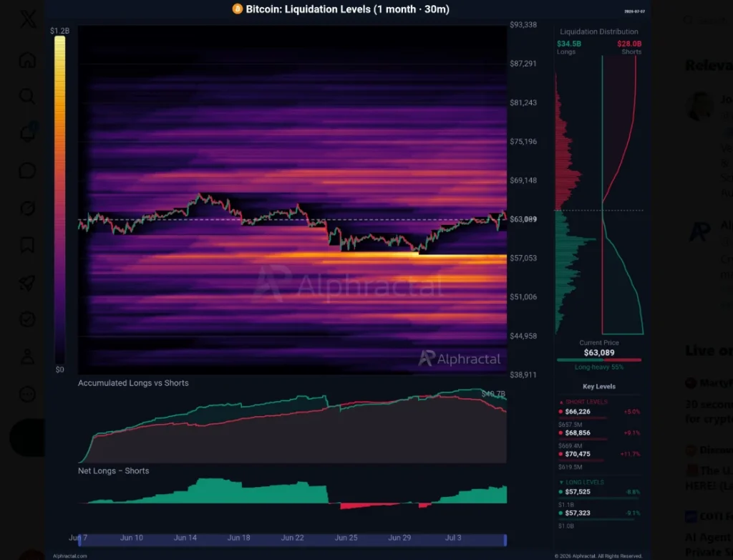Click the black Post button in the sidebar

click(28, 438)
